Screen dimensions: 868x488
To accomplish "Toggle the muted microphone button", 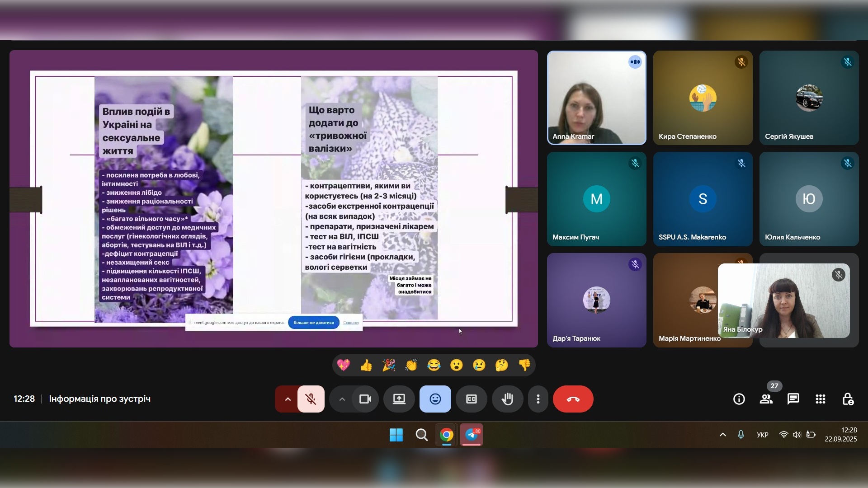I will [x=311, y=399].
